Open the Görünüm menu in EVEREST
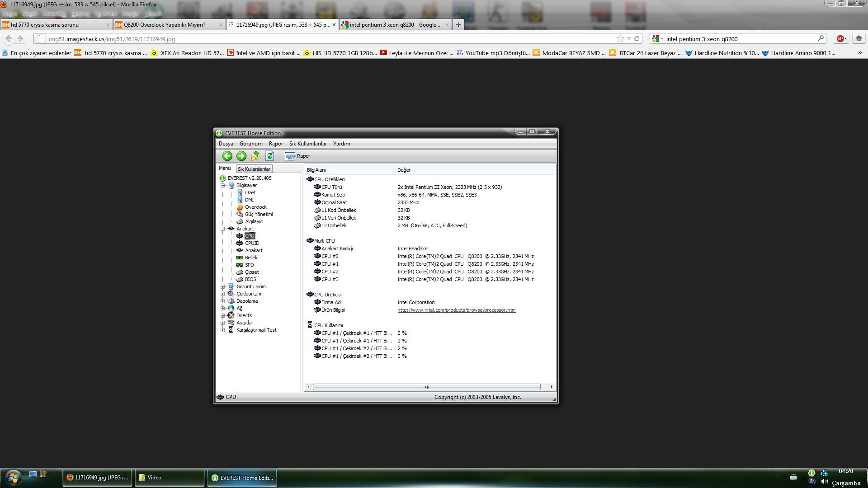This screenshot has height=488, width=868. tap(251, 144)
